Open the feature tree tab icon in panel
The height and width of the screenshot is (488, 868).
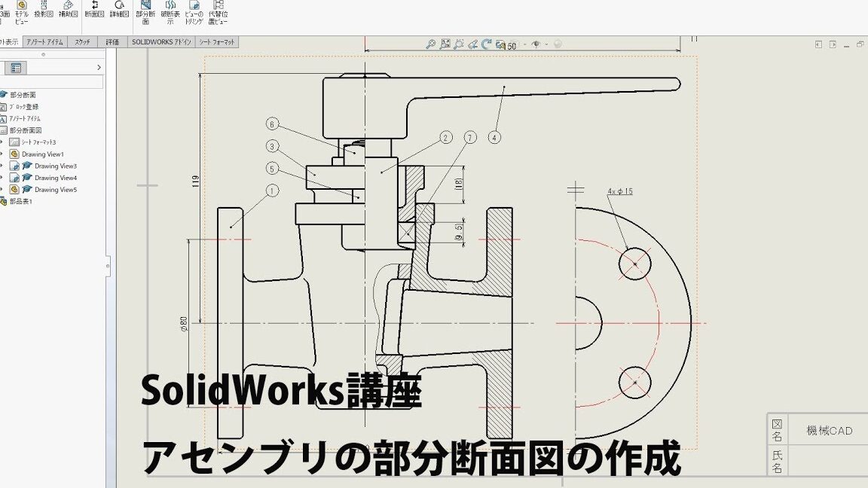pyautogui.click(x=16, y=68)
